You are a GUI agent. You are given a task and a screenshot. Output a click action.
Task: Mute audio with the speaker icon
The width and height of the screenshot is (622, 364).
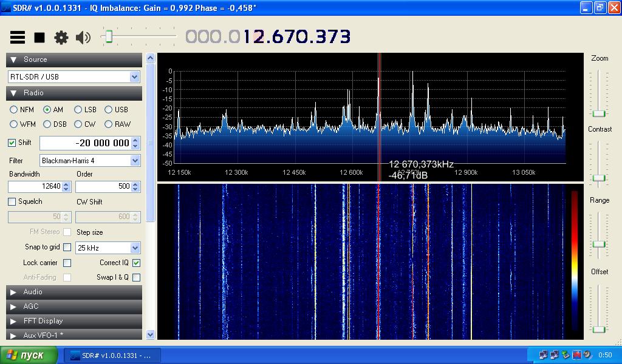[x=83, y=38]
